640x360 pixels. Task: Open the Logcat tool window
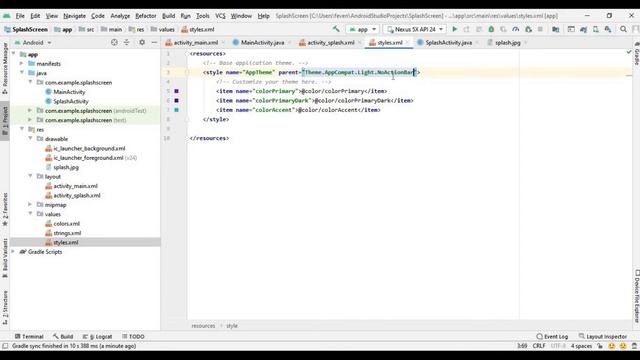pos(98,336)
